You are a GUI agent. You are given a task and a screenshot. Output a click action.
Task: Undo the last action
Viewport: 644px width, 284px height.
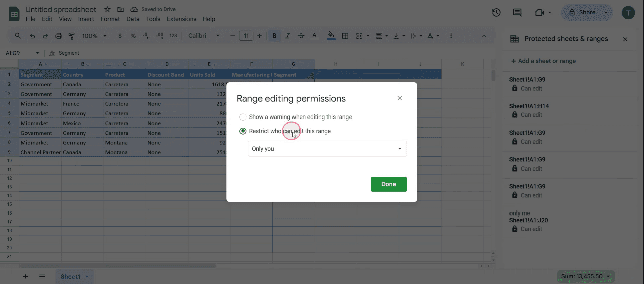(x=32, y=36)
